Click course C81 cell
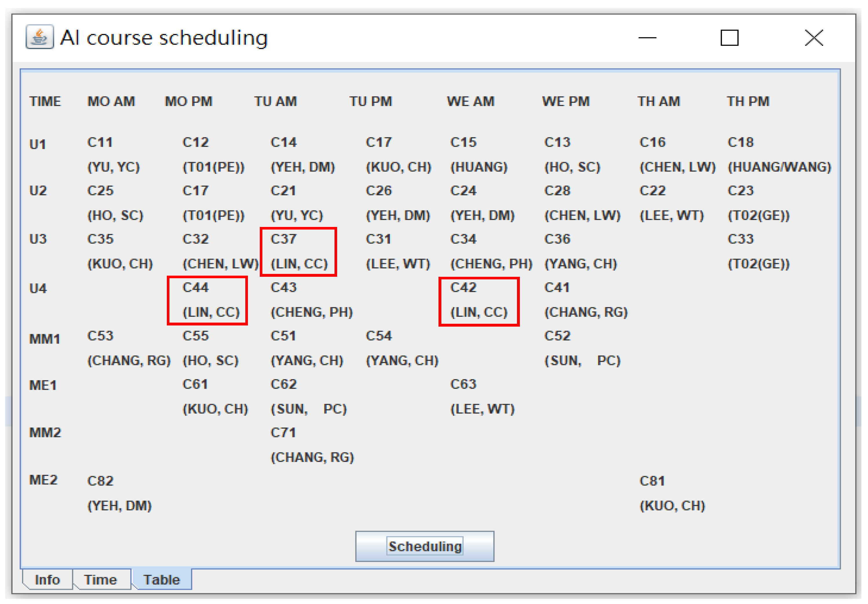The height and width of the screenshot is (604, 868). click(652, 481)
